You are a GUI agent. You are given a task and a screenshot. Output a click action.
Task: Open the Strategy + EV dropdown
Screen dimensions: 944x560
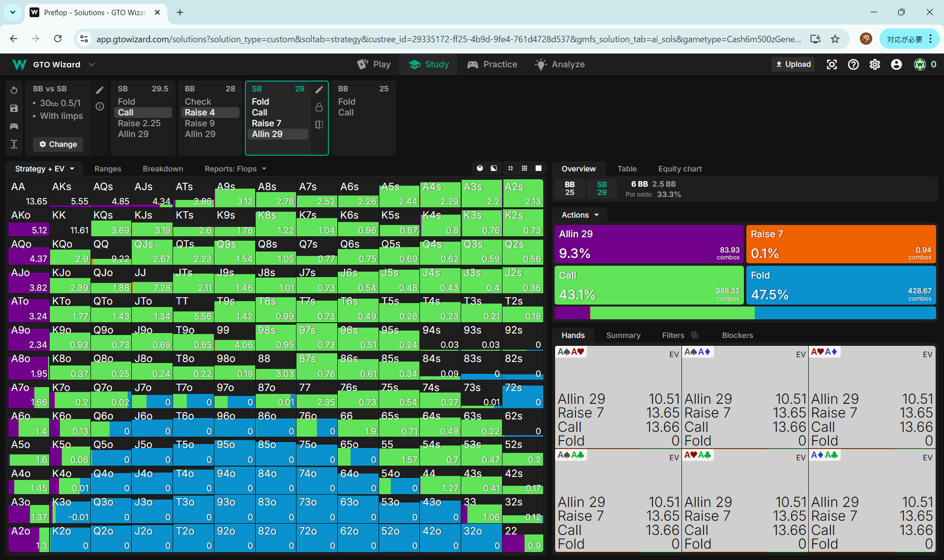tap(44, 168)
